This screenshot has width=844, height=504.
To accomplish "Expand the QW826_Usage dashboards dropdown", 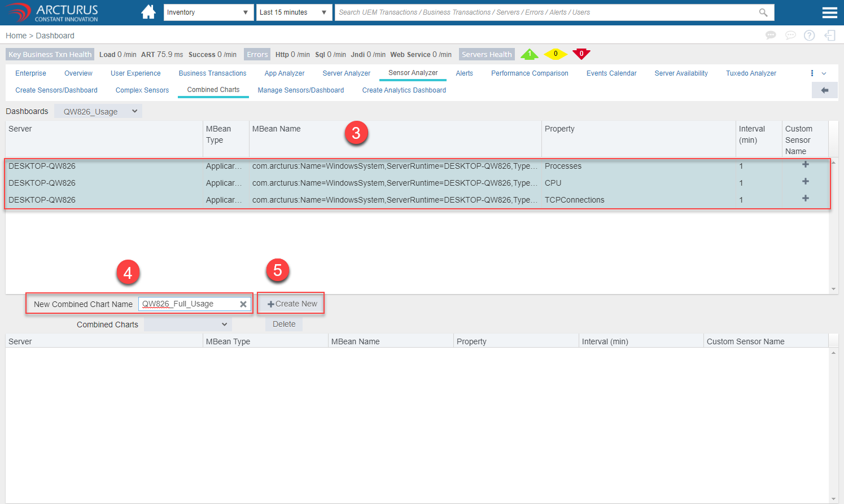I will pos(99,112).
